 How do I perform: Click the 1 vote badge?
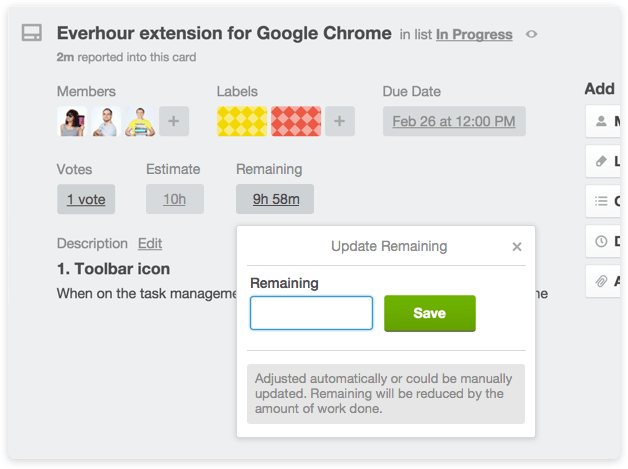[x=86, y=199]
